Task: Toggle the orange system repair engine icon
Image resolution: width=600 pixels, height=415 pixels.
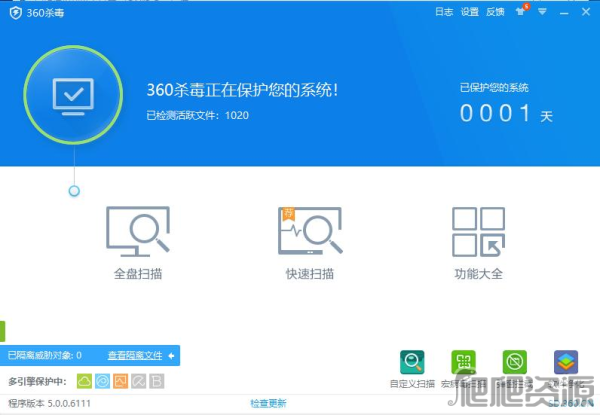Action: click(x=121, y=381)
